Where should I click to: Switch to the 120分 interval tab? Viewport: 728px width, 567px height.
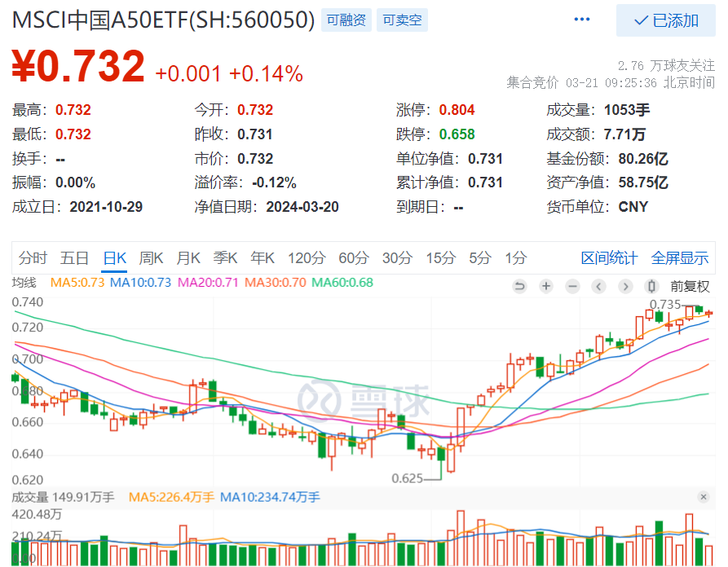(307, 257)
